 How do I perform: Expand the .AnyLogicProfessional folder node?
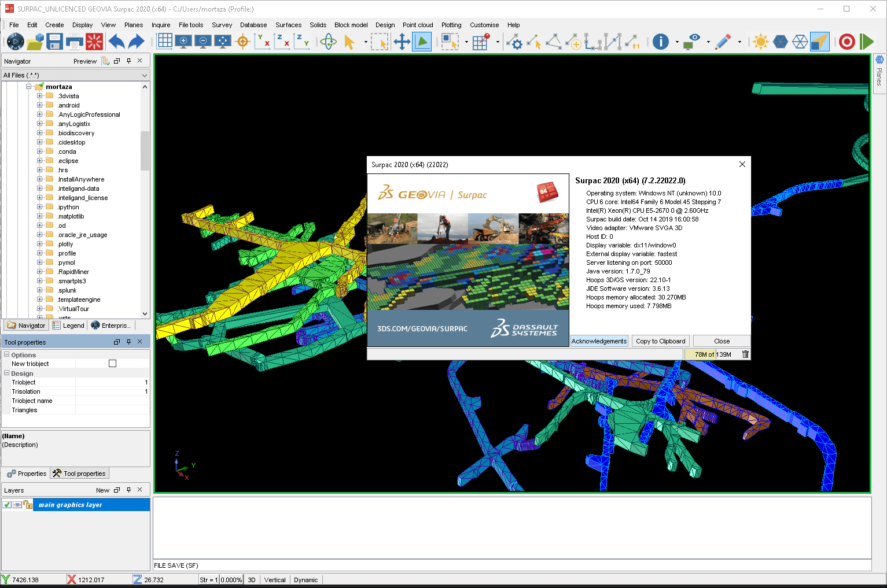pyautogui.click(x=40, y=114)
